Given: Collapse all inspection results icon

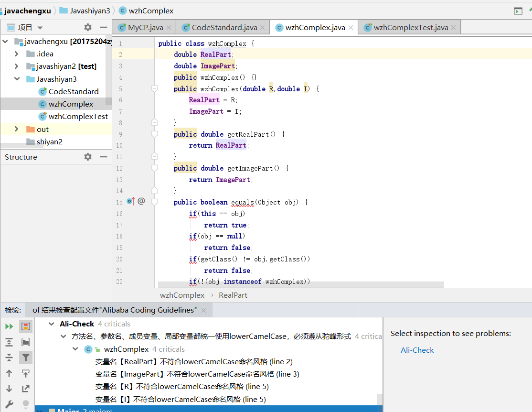Looking at the screenshot, I should [9, 357].
